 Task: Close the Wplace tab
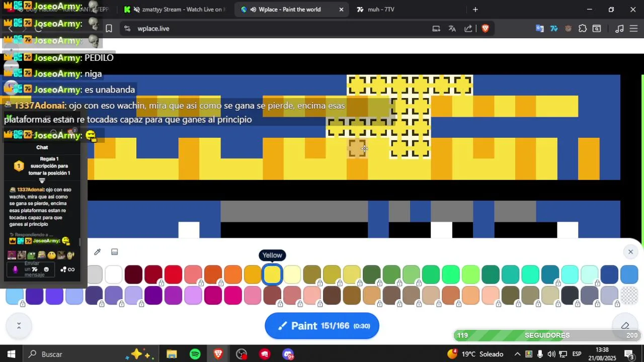click(x=342, y=10)
